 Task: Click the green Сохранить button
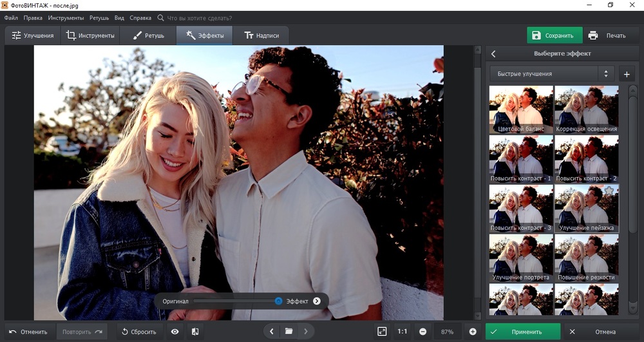pos(554,35)
